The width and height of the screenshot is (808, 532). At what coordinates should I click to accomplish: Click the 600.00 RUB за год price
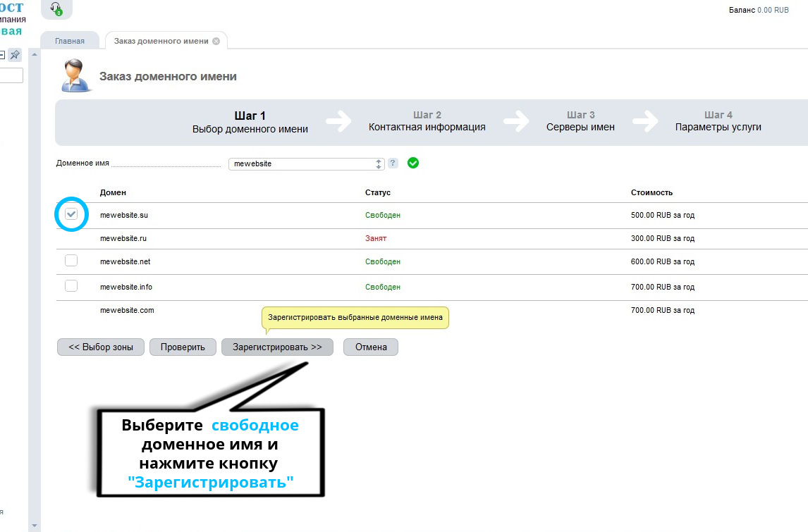pyautogui.click(x=663, y=261)
